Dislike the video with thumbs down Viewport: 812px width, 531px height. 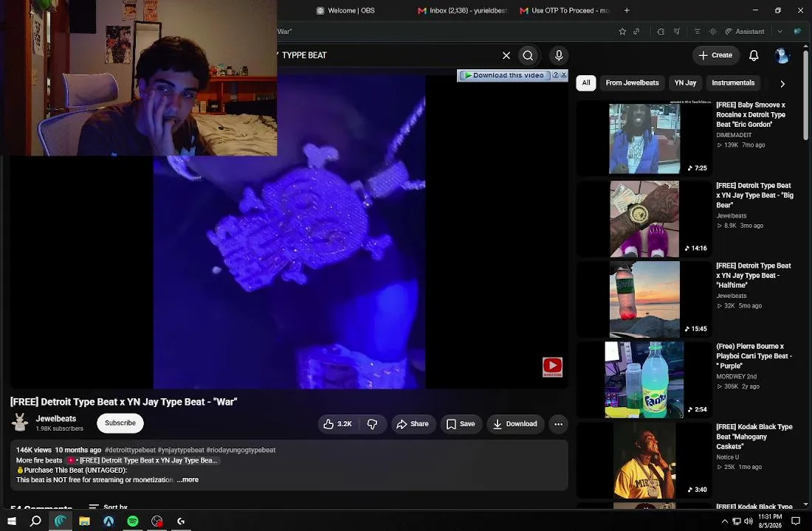pos(372,424)
